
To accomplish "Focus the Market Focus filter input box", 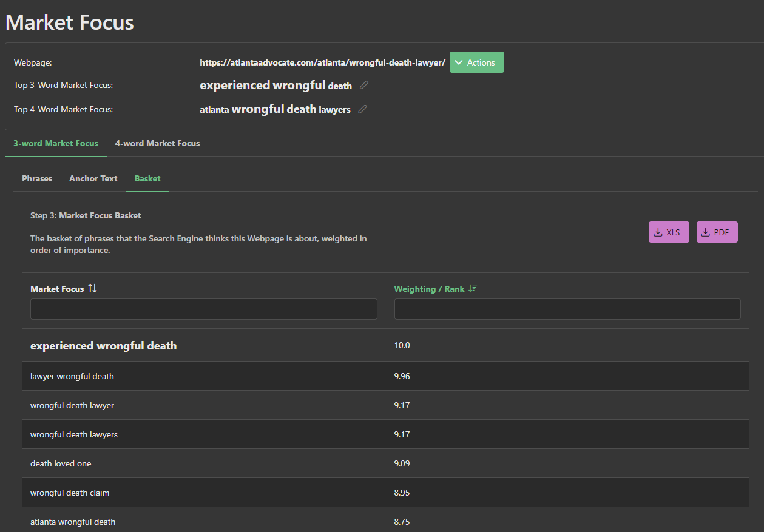I will pyautogui.click(x=204, y=309).
